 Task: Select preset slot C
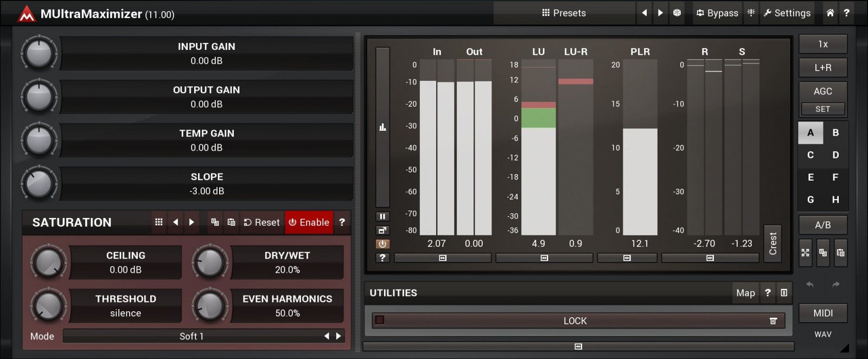pos(810,155)
